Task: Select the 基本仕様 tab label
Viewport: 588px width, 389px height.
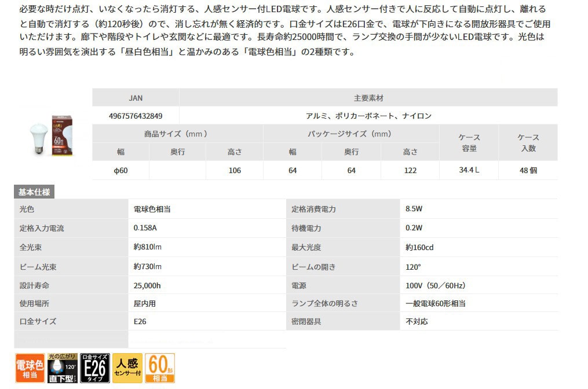Action: (x=34, y=193)
